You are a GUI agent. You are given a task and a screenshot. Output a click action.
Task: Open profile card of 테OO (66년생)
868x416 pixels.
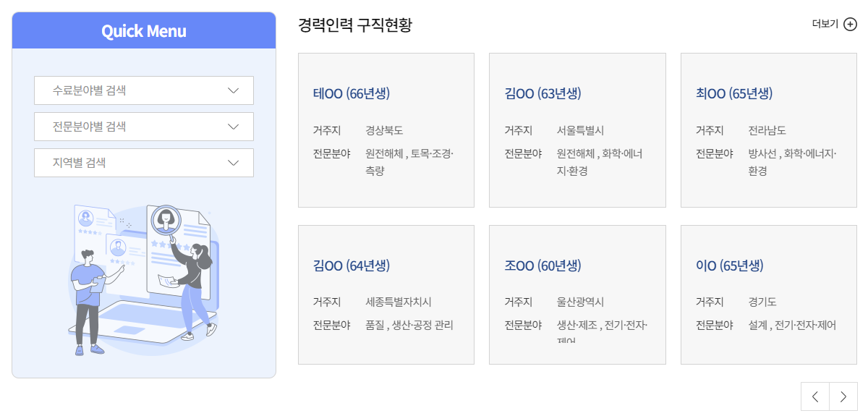point(386,130)
